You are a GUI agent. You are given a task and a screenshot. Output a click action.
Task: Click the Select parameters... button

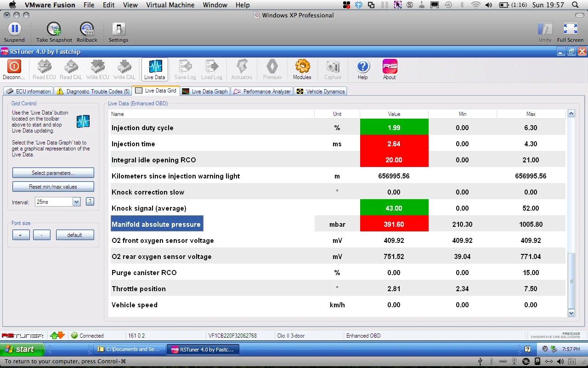(53, 173)
